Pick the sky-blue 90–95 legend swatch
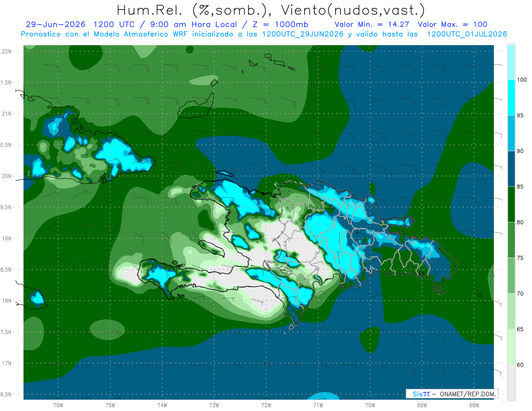The height and width of the screenshot is (411, 532). [511, 133]
